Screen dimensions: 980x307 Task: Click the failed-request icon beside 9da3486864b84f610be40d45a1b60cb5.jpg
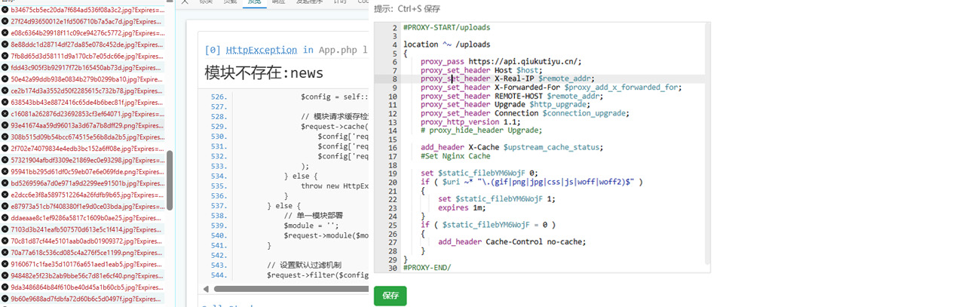pos(5,287)
